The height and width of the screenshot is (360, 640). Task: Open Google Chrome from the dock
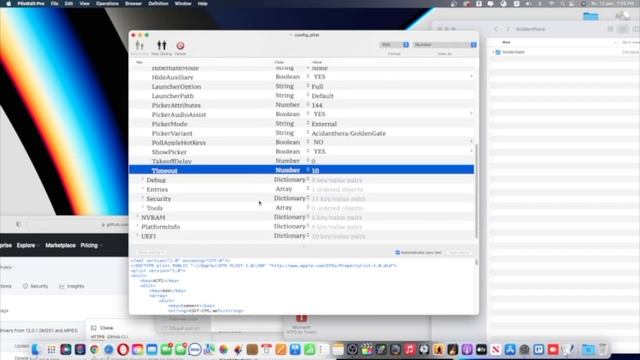pyautogui.click(x=94, y=349)
